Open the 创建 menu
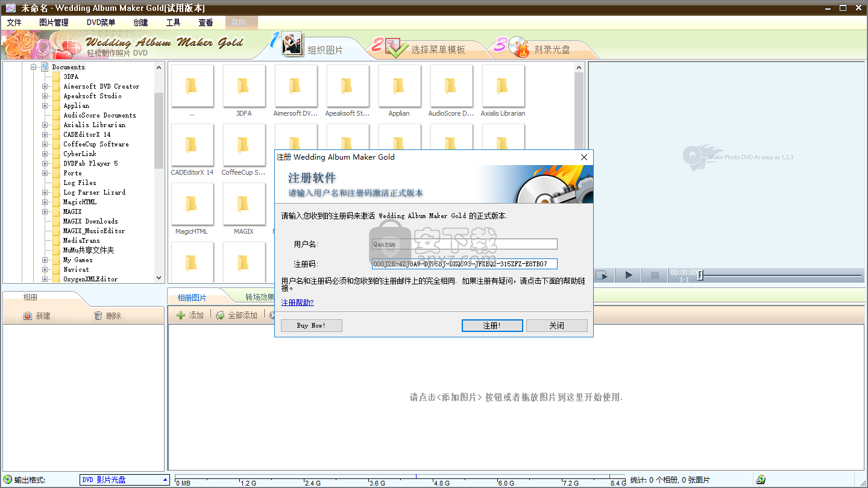The height and width of the screenshot is (488, 868). pyautogui.click(x=140, y=22)
